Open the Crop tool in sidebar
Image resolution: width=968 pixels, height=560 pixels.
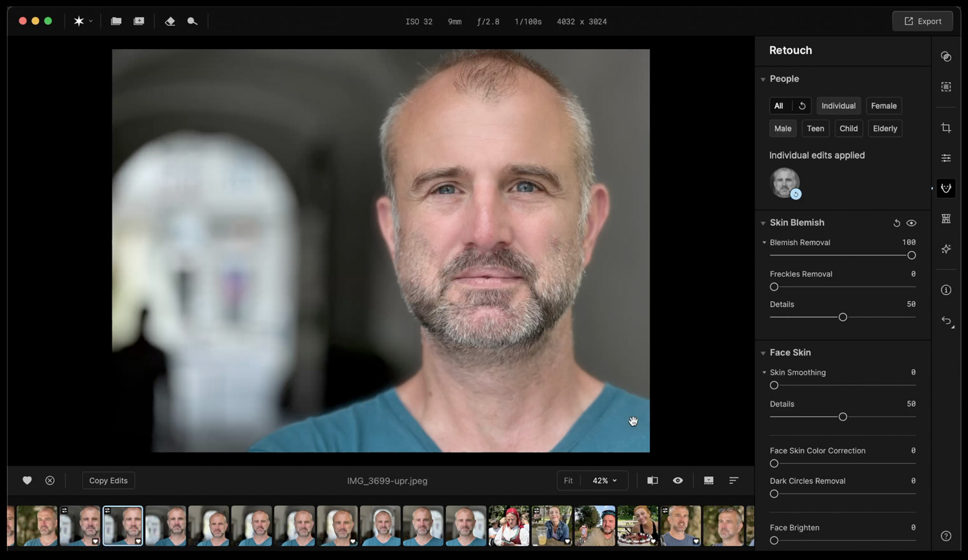click(946, 128)
